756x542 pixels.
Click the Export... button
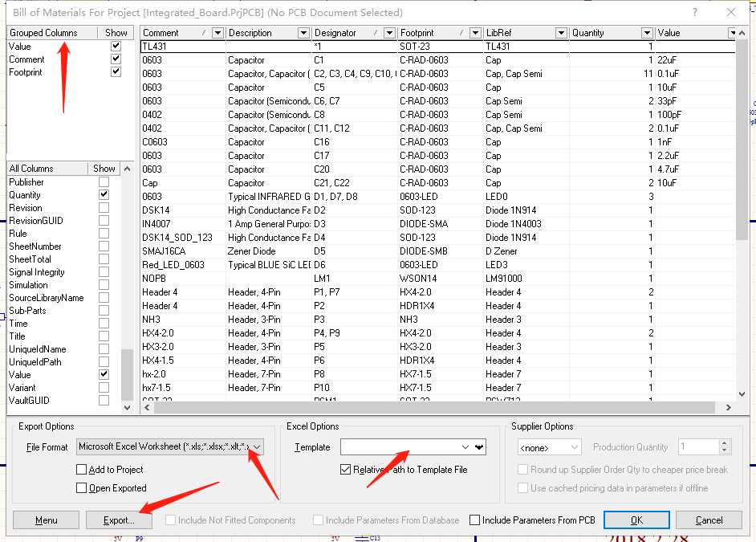click(119, 520)
